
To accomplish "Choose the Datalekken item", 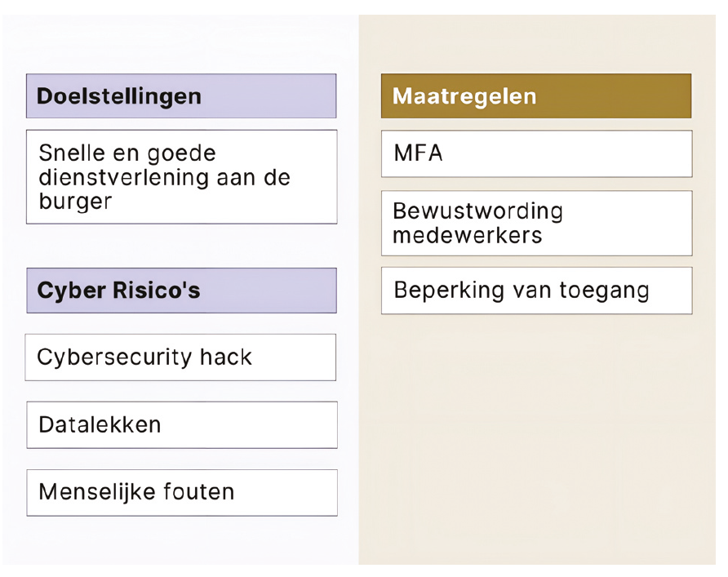I will coord(182,424).
